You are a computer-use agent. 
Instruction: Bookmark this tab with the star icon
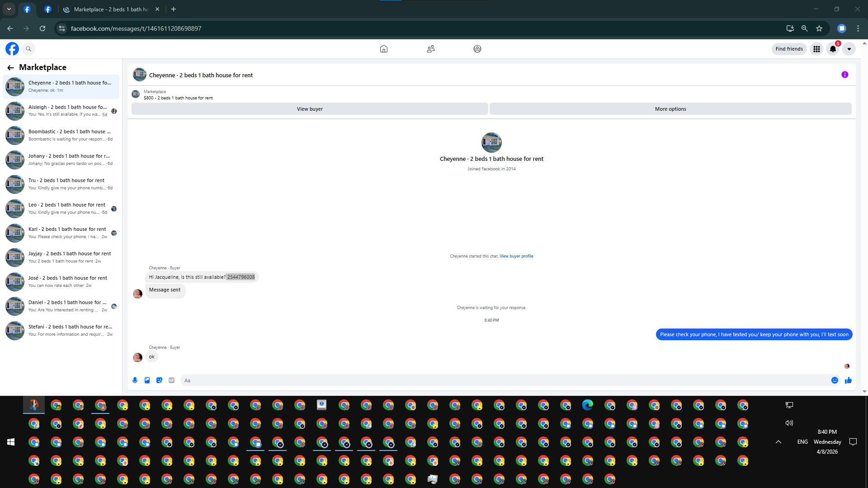819,28
